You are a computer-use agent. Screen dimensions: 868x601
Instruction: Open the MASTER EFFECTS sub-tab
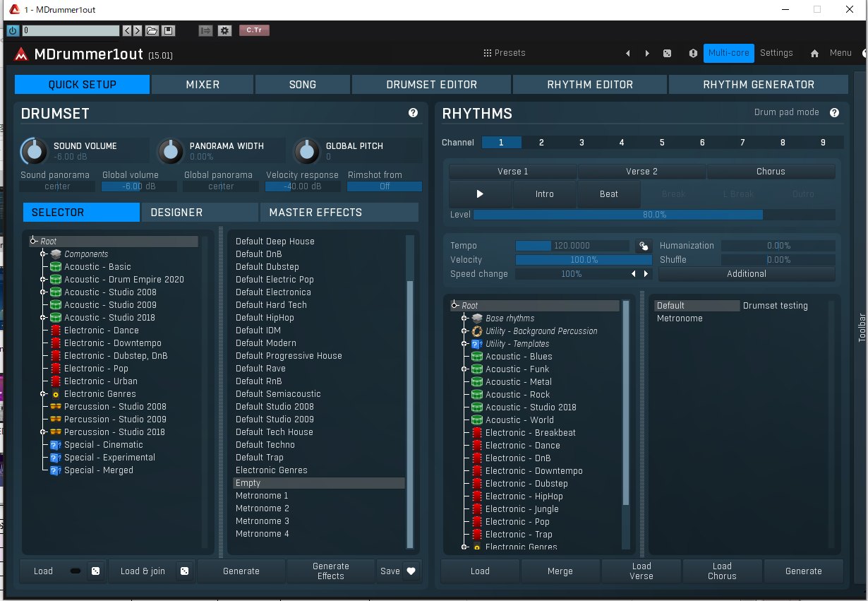[339, 213]
